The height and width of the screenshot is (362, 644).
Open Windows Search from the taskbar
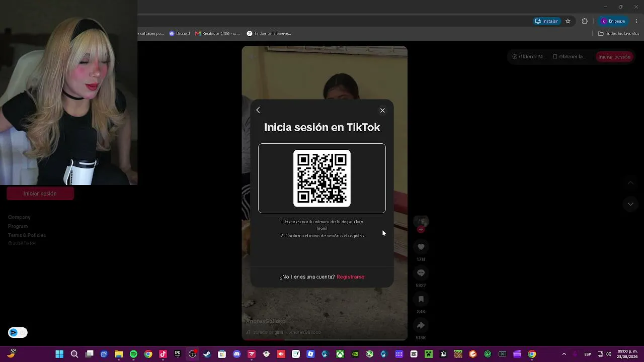point(74,354)
